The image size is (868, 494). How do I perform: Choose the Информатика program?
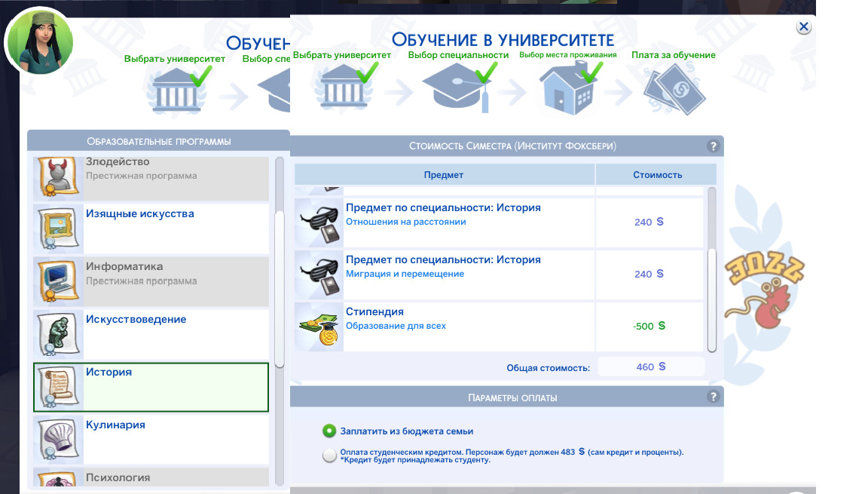tap(151, 281)
